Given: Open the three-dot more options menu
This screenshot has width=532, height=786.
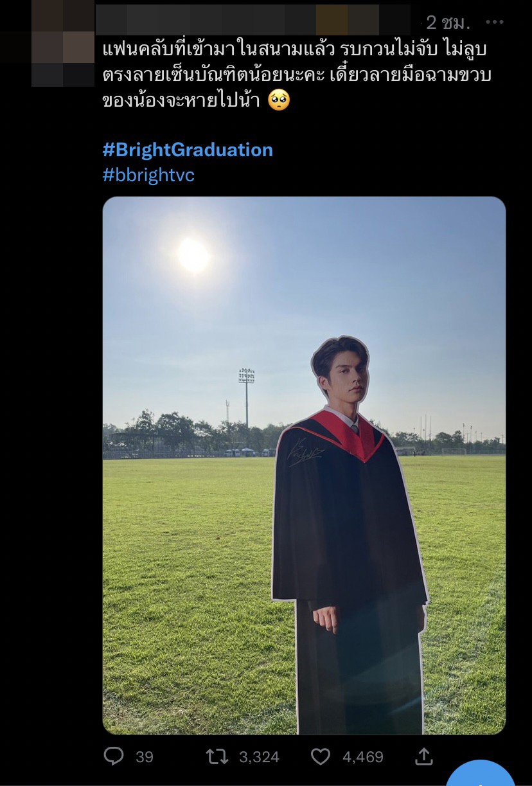Looking at the screenshot, I should pos(495,22).
